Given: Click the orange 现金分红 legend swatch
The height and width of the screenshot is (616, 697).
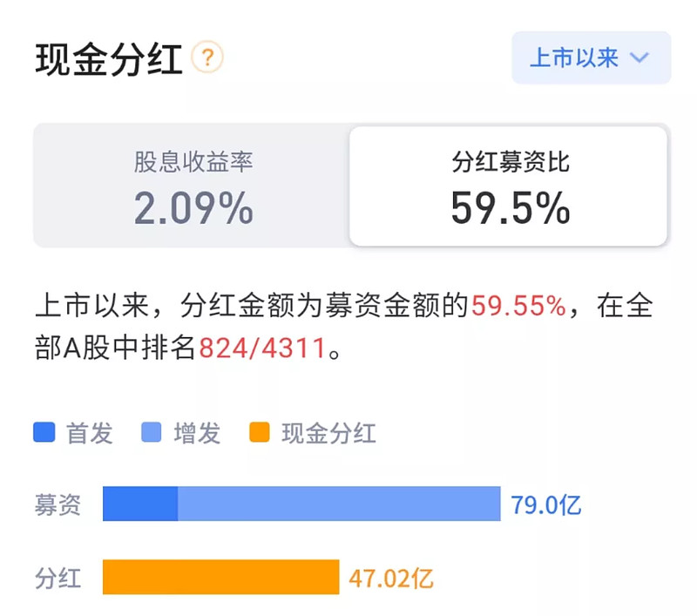Looking at the screenshot, I should click(259, 432).
